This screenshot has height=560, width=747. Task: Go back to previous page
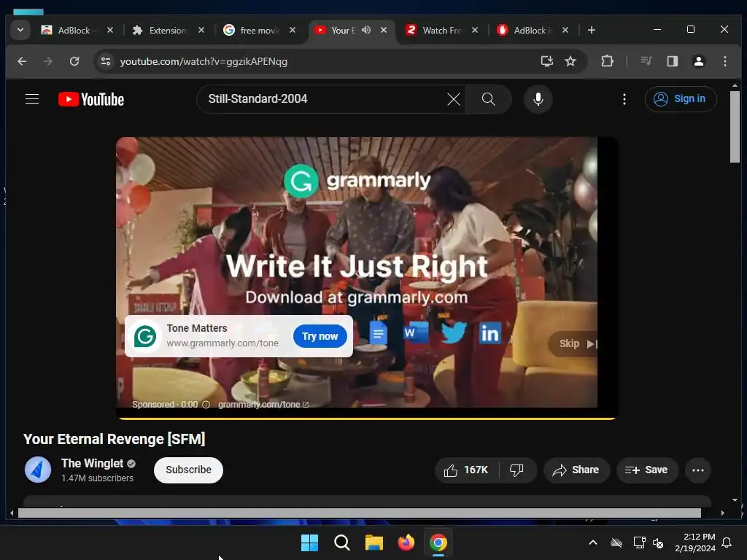pyautogui.click(x=22, y=61)
